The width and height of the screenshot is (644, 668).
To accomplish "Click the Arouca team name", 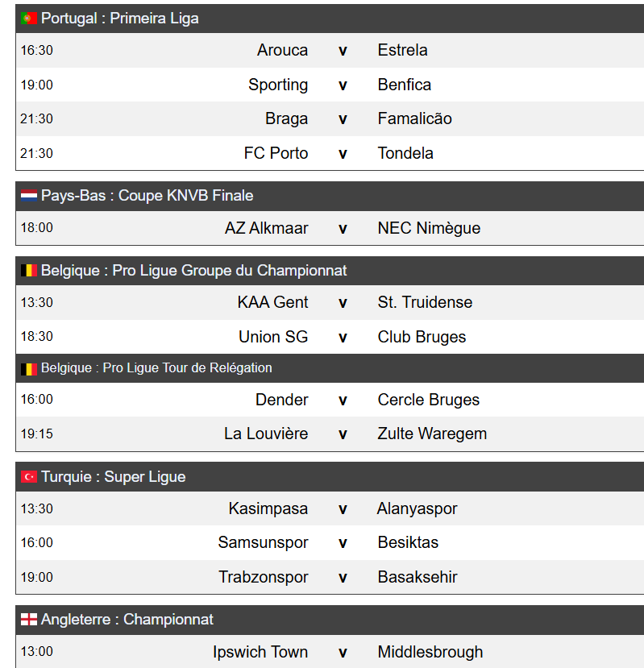I will click(282, 50).
